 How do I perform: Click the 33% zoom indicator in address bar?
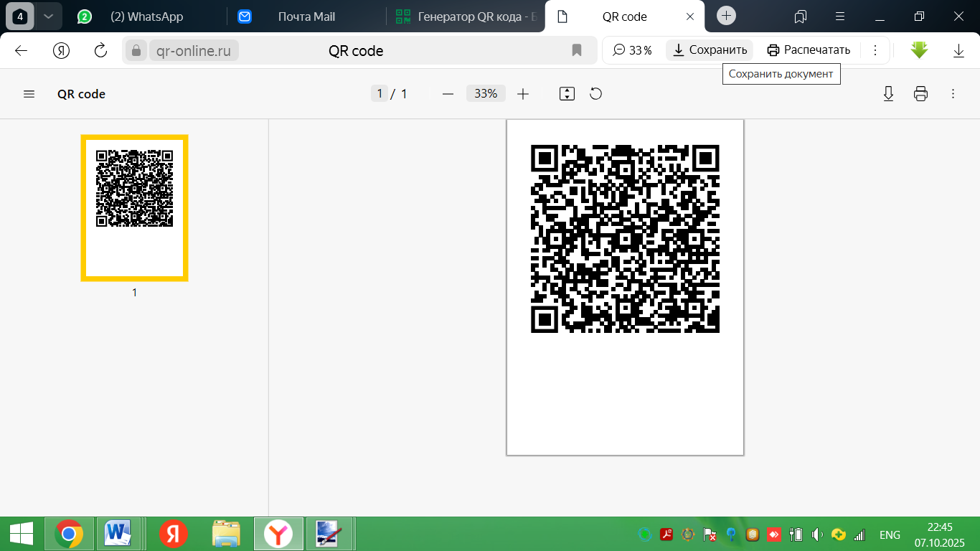(633, 50)
